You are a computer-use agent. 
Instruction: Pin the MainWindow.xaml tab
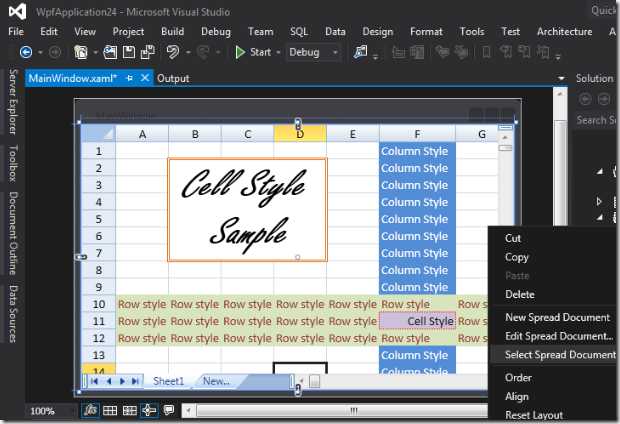click(130, 78)
